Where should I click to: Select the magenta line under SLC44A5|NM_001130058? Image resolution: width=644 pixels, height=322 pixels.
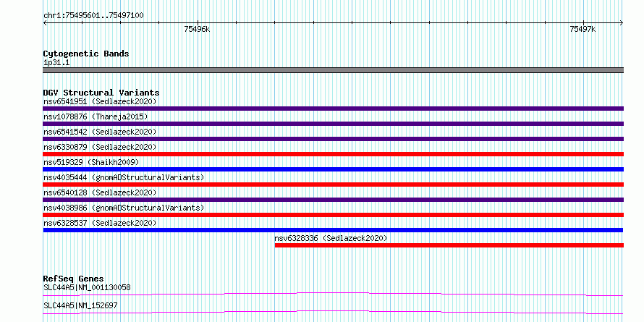point(333,294)
